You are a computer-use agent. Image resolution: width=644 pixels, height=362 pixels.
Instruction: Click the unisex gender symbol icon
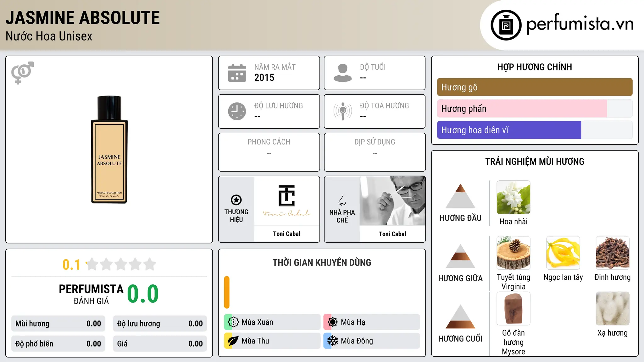(x=22, y=73)
